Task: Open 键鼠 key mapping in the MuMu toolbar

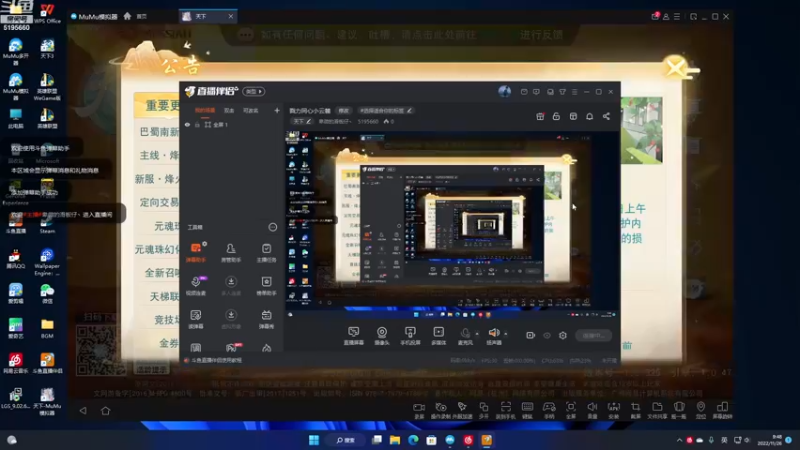Action: point(527,410)
